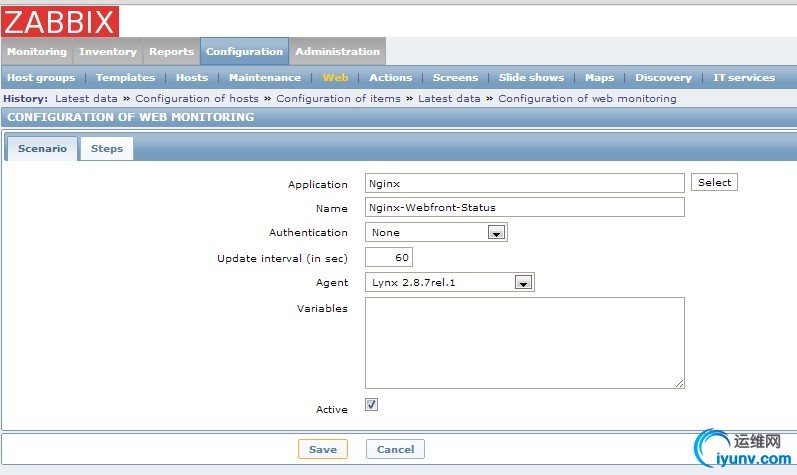Open Configuration of items history link
The image size is (797, 475).
tap(339, 99)
